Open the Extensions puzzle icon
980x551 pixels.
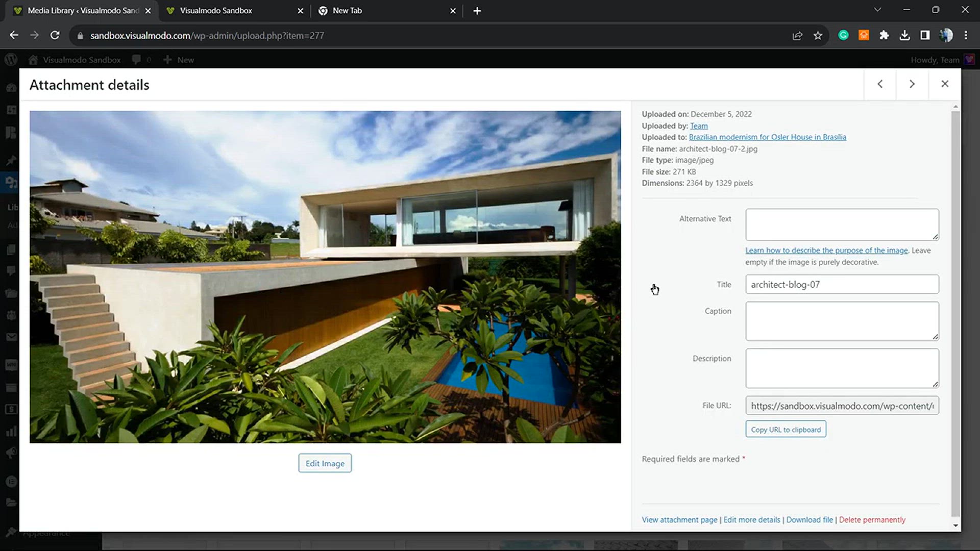(884, 35)
